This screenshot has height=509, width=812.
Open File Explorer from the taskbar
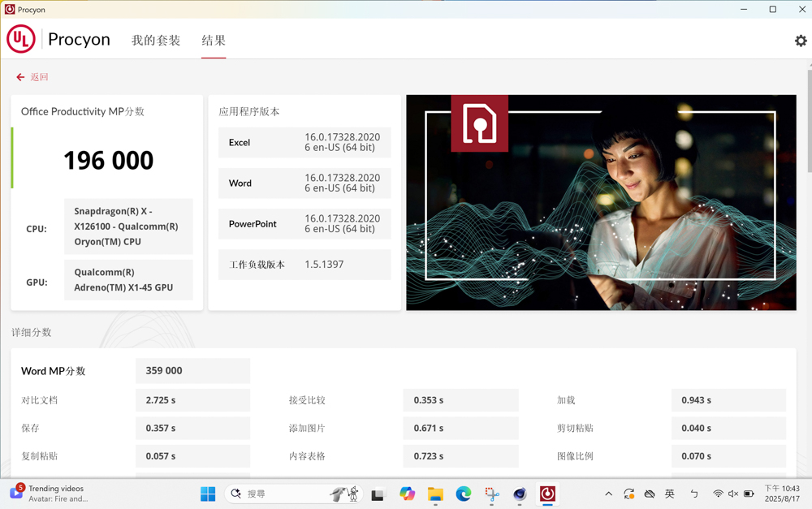coord(435,494)
